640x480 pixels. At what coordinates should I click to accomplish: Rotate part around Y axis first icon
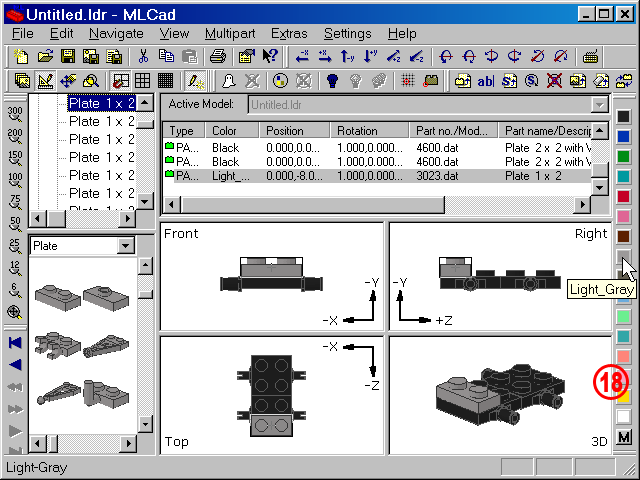[491, 56]
